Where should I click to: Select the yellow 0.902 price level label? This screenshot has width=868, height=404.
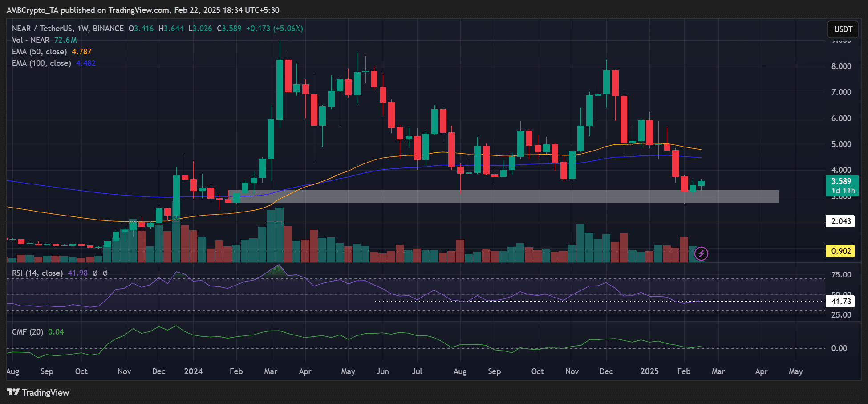[840, 251]
